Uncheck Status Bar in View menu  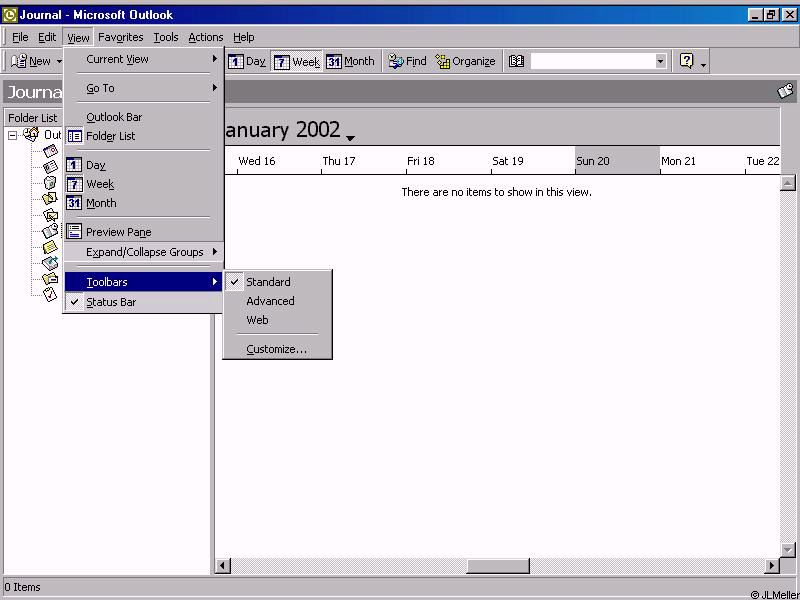click(144, 302)
